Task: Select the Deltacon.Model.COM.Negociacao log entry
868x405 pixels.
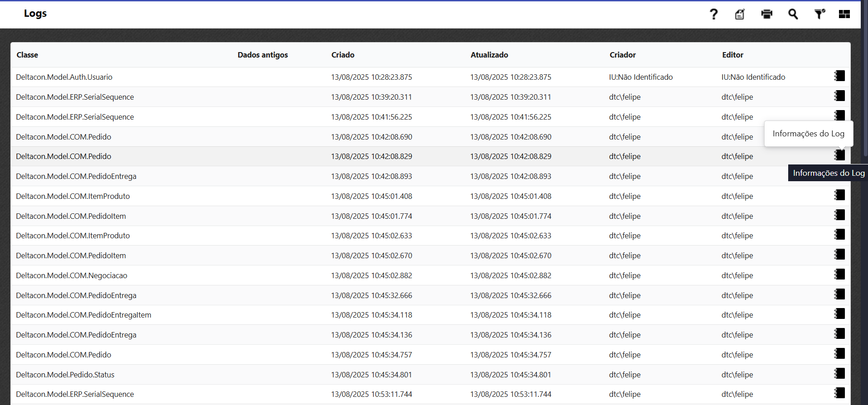Action: tap(72, 275)
